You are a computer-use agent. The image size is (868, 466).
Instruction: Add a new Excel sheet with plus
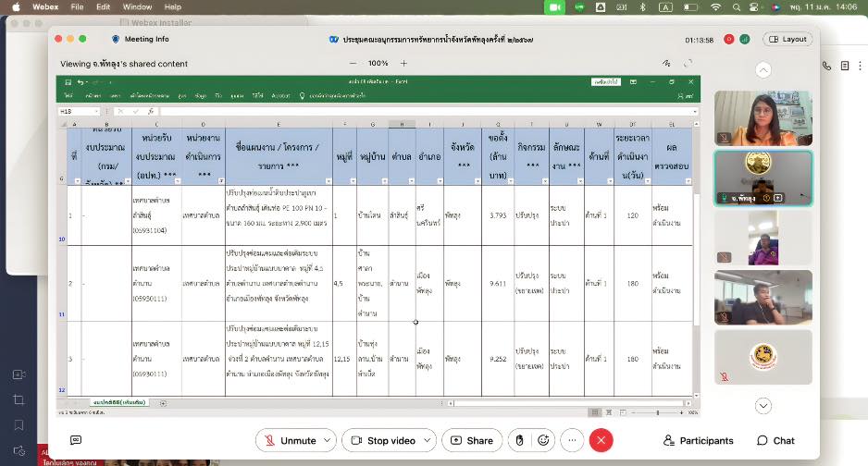[x=163, y=403]
